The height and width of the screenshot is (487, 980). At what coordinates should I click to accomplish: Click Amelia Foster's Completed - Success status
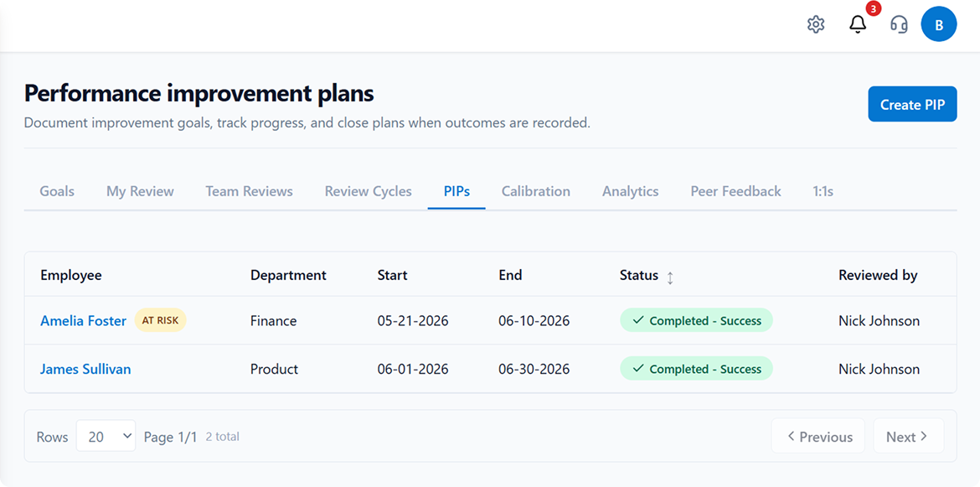tap(696, 320)
